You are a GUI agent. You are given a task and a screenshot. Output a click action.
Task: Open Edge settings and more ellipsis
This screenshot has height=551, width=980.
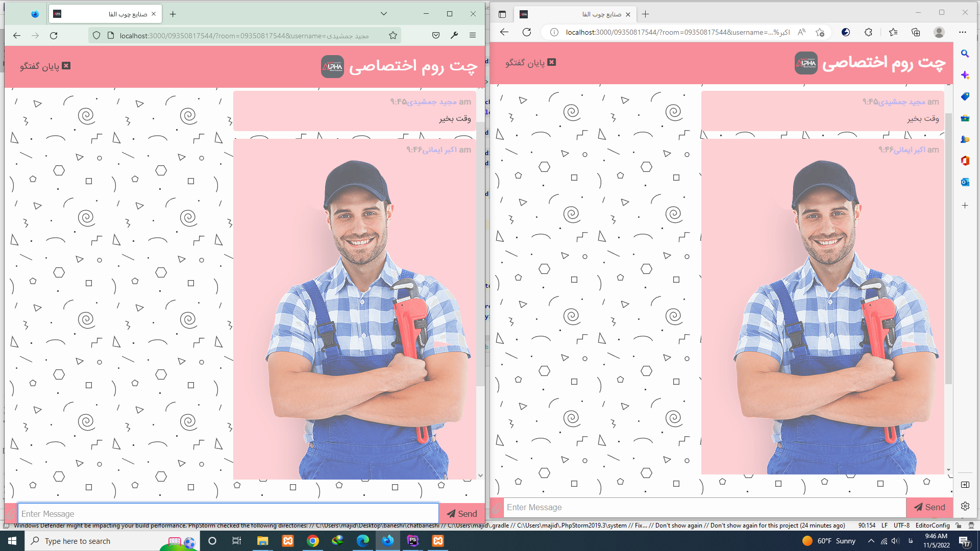coord(963,32)
